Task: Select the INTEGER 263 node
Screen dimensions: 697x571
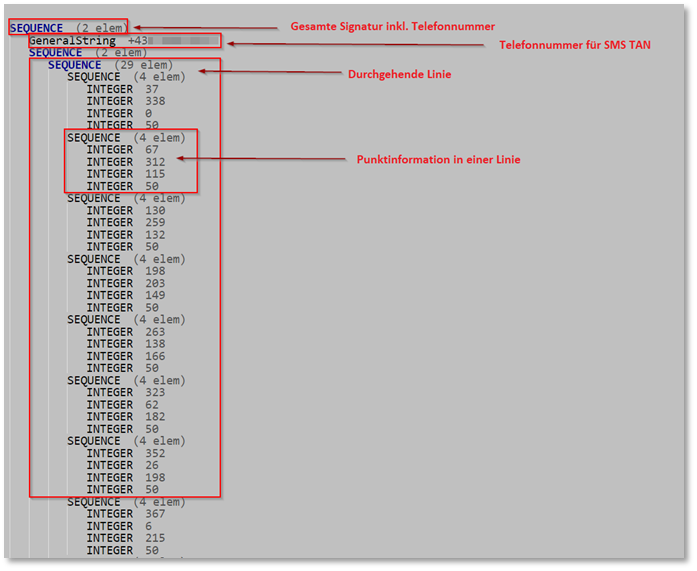Action: click(x=125, y=332)
